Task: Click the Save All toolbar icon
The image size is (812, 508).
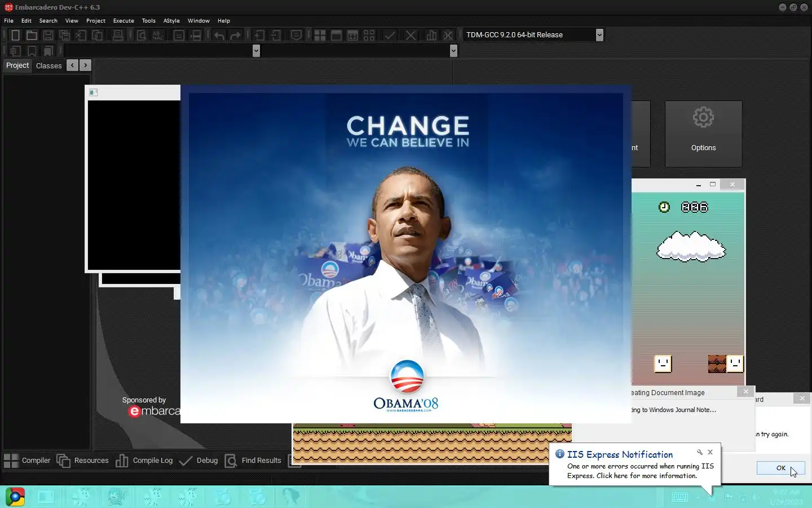Action: pyautogui.click(x=65, y=35)
